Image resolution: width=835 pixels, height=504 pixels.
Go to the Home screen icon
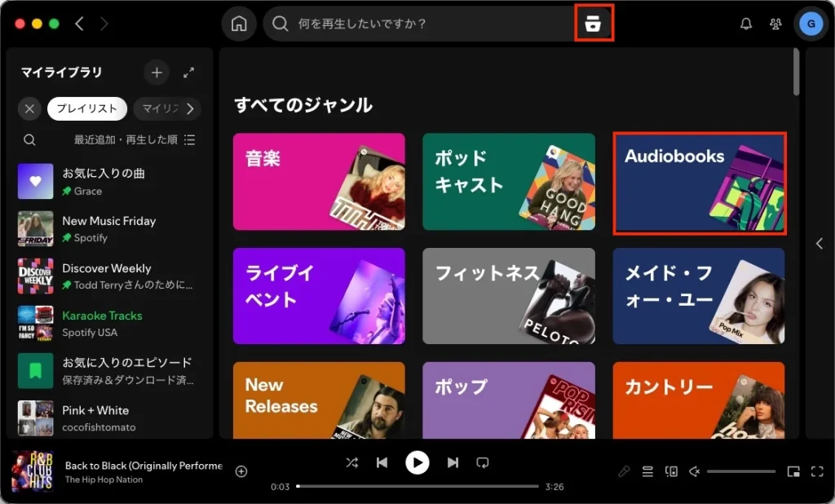point(239,24)
